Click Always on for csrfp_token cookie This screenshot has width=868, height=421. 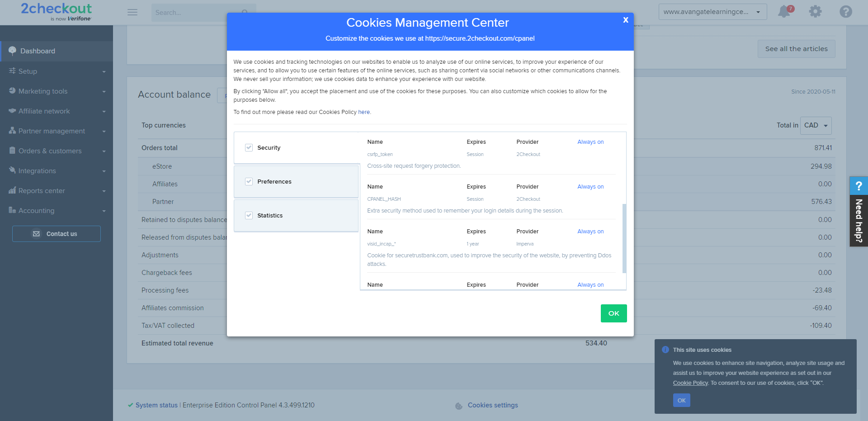[x=590, y=142]
